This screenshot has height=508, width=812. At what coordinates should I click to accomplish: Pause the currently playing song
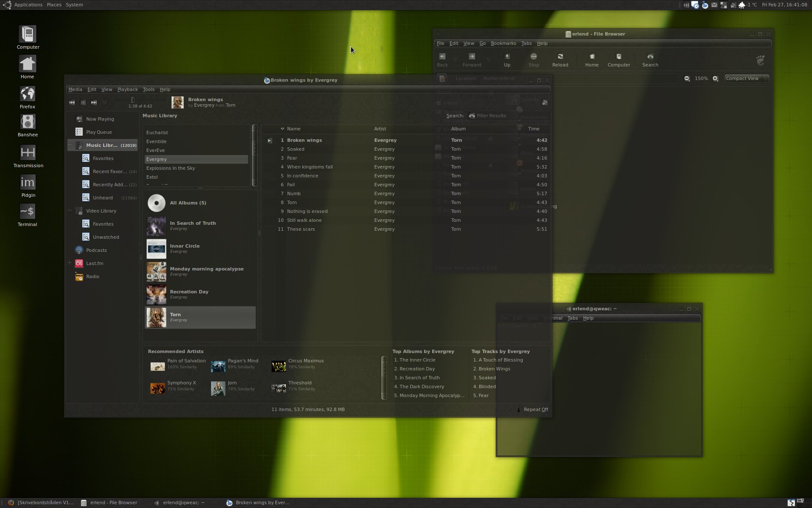[83, 102]
